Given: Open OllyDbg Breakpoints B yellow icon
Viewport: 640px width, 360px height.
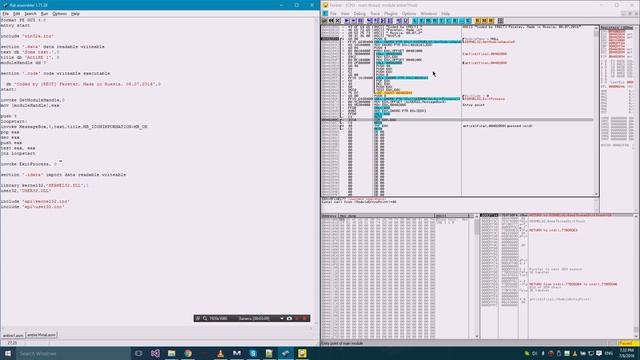Looking at the screenshot, I should point(477,20).
